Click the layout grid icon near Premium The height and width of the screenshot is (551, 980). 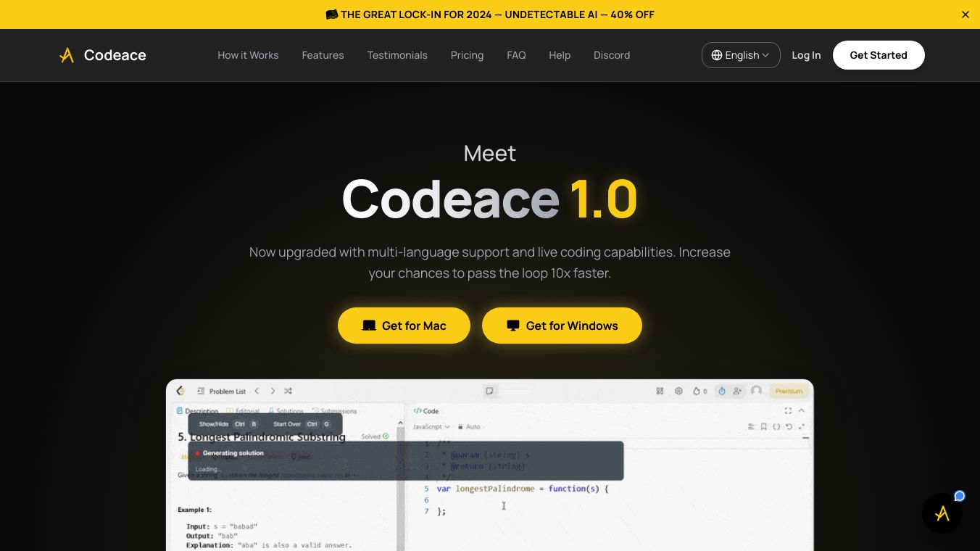(x=660, y=391)
